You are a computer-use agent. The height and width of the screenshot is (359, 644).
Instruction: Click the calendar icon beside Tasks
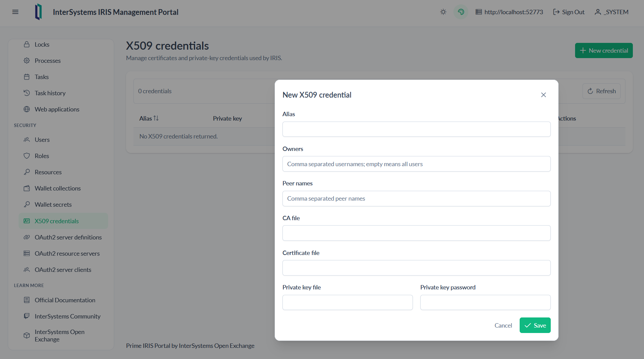click(x=27, y=77)
